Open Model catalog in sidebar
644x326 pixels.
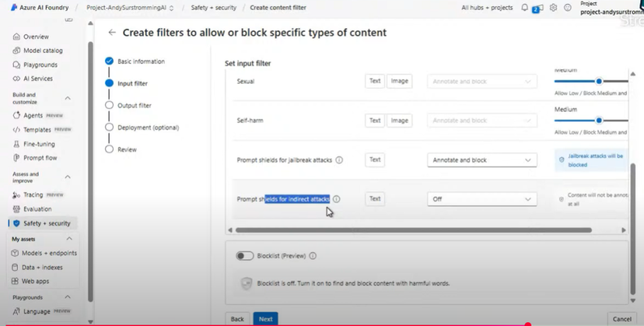(x=43, y=51)
